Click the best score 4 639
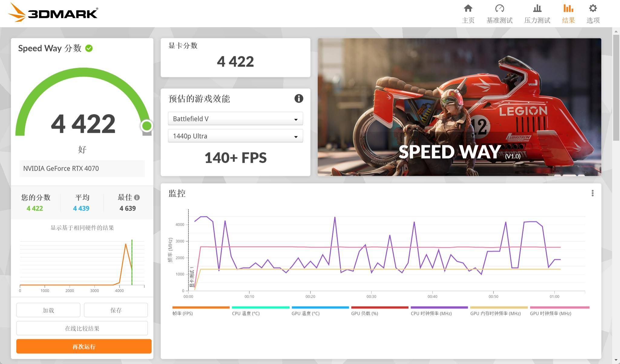The image size is (620, 364). click(127, 208)
